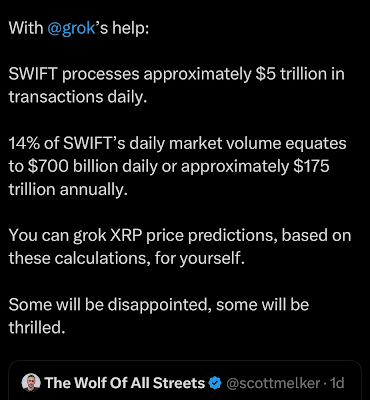Viewport: 370px width, 400px height.
Task: Open the @scottmelker handle
Action: click(273, 383)
